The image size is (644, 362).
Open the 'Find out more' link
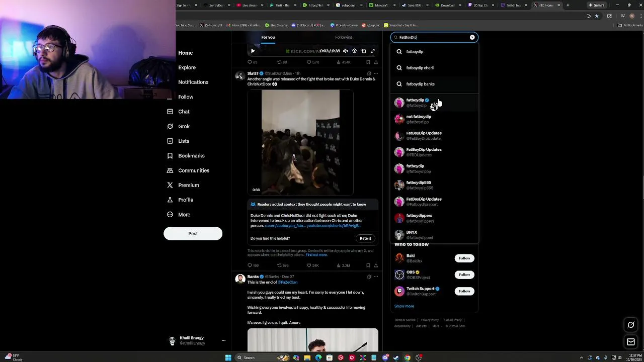click(x=316, y=255)
